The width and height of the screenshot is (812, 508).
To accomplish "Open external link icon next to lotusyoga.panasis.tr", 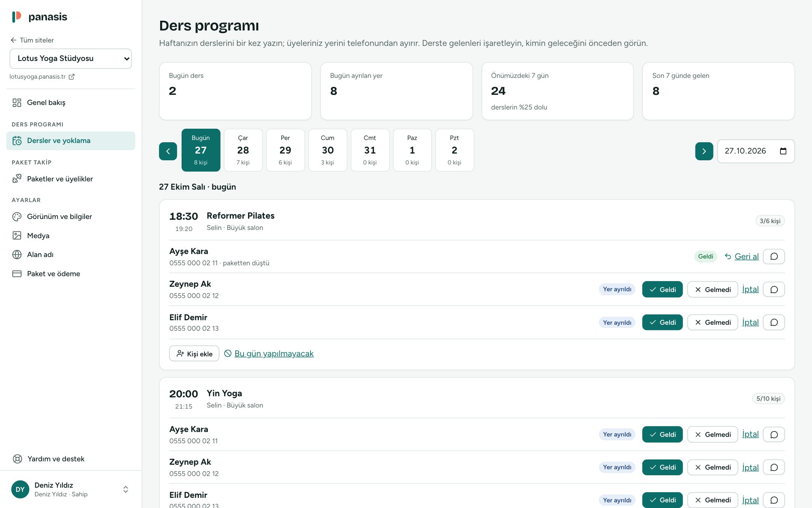I will (x=71, y=77).
